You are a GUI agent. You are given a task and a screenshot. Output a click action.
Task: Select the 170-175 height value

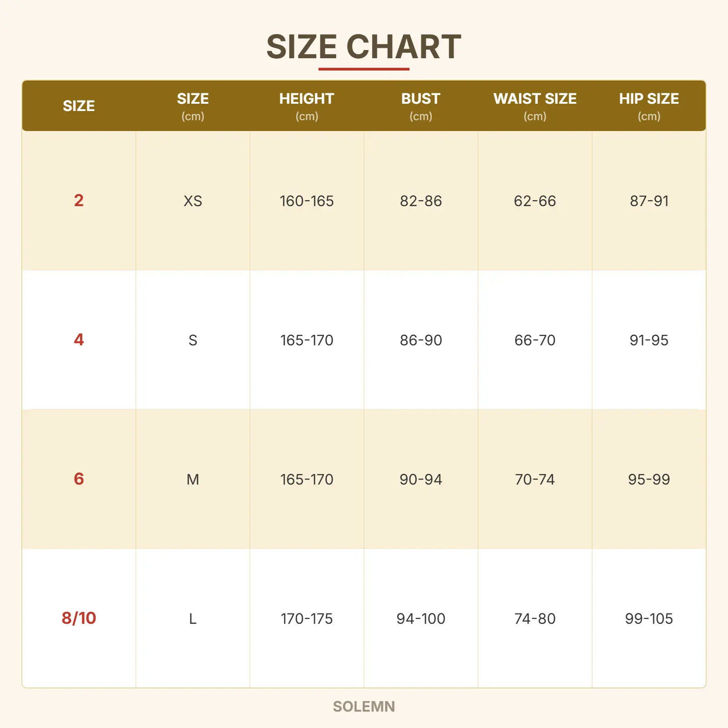coord(307,619)
